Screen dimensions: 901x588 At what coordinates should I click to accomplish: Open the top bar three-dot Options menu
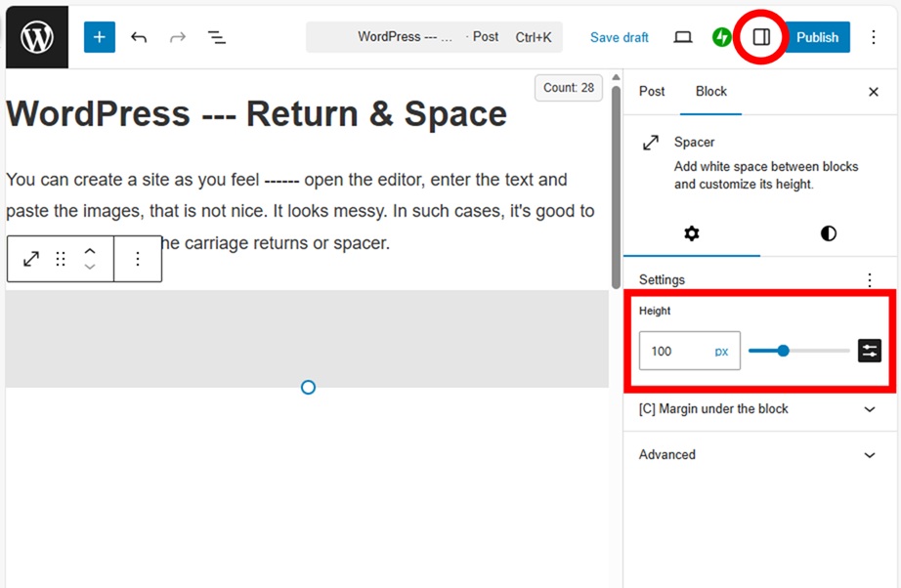pyautogui.click(x=874, y=37)
